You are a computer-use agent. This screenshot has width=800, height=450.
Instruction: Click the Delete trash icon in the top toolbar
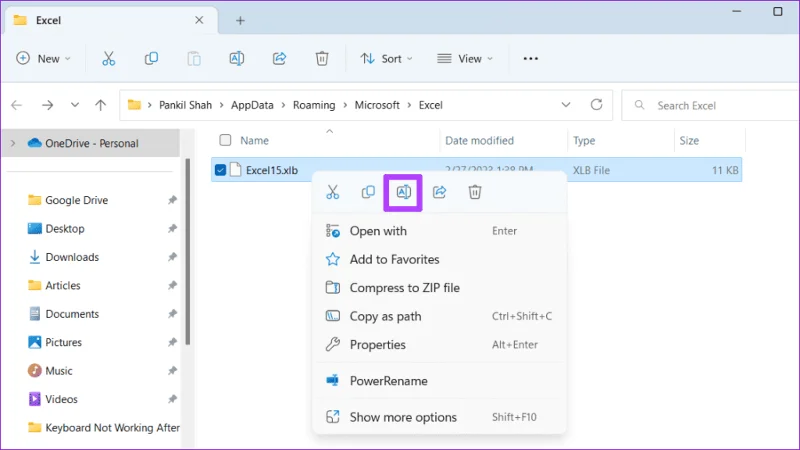[322, 59]
